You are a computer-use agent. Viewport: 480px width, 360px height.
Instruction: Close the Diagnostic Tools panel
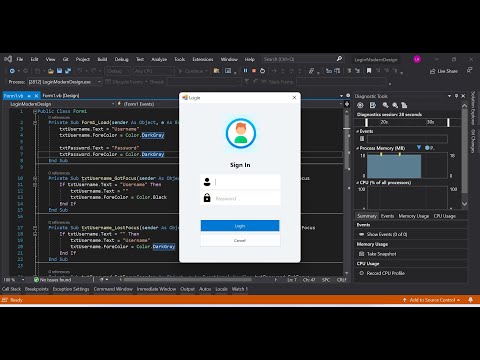coord(463,96)
